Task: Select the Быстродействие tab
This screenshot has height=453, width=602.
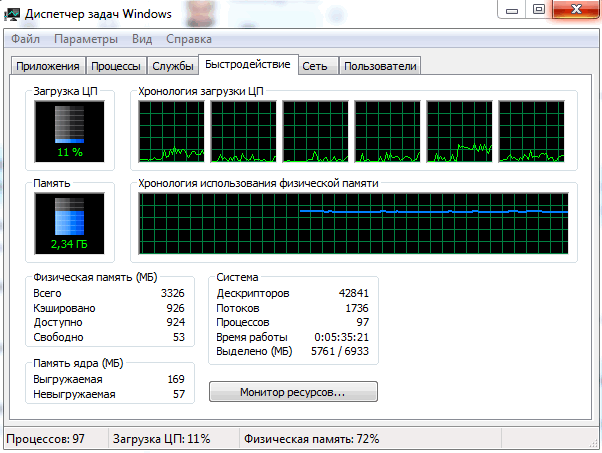Action: pos(248,64)
